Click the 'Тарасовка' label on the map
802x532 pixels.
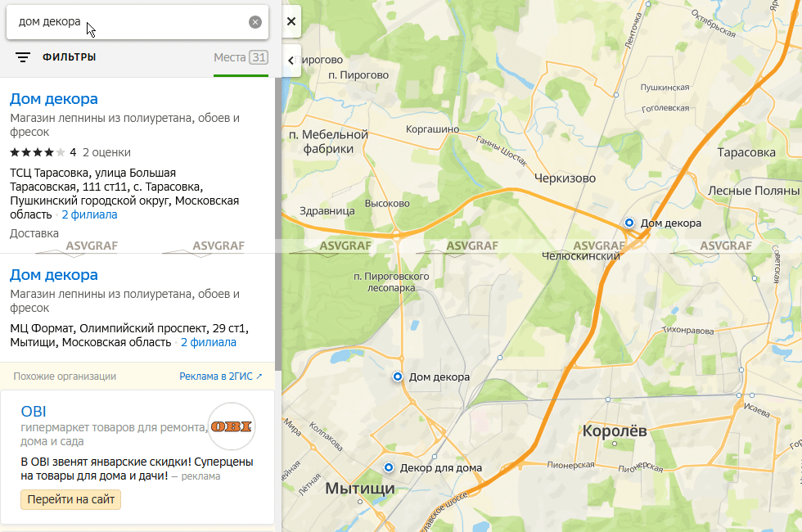tap(746, 152)
